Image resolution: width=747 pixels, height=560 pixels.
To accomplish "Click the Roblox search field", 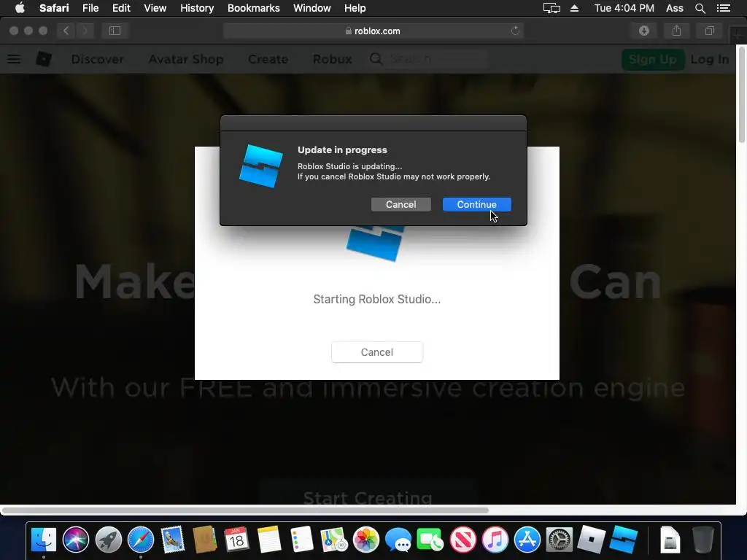I will [x=436, y=59].
